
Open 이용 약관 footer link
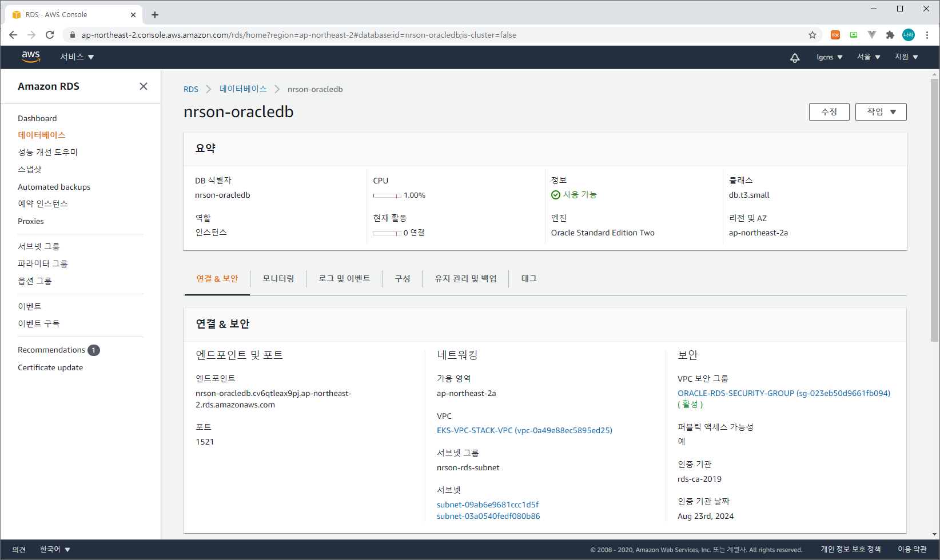coord(912,549)
